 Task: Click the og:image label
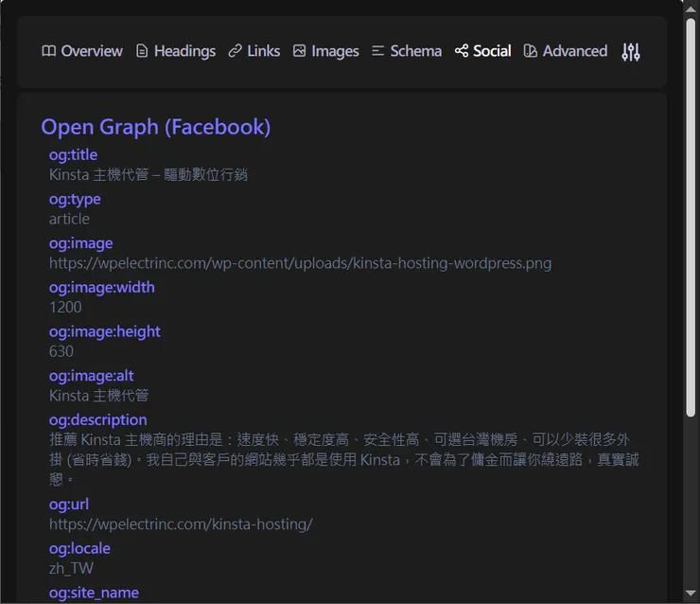(x=80, y=244)
